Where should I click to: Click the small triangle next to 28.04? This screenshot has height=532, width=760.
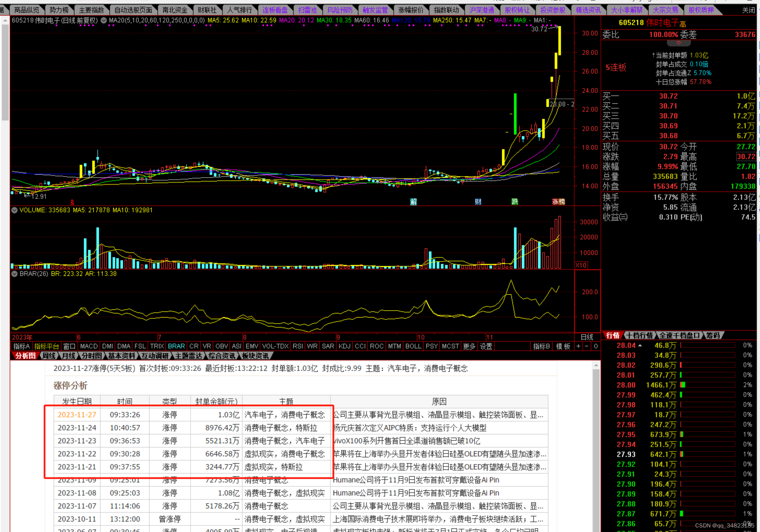(x=640, y=346)
